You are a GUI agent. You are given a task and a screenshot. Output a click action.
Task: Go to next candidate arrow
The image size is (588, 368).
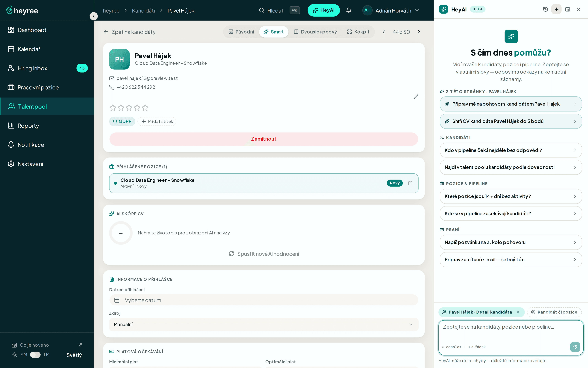click(419, 32)
